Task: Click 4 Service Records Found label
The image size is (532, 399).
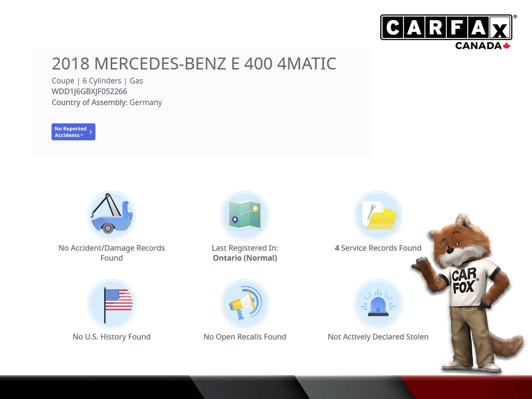Action: (x=378, y=248)
